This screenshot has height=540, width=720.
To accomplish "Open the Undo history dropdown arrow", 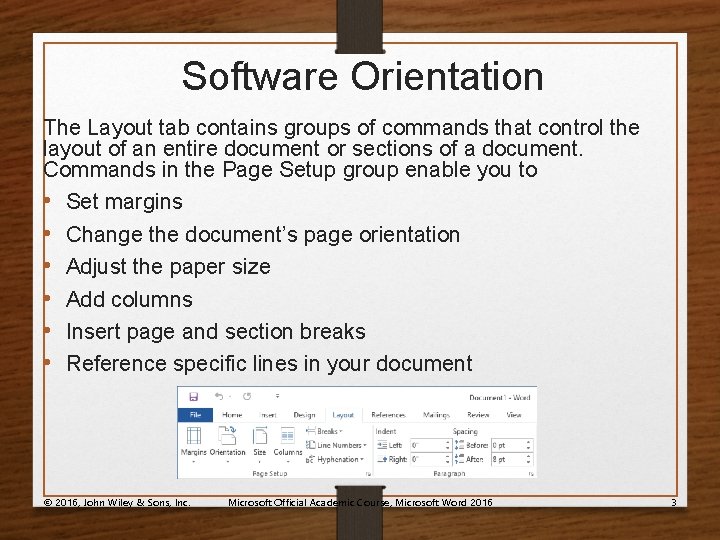I will pos(230,397).
